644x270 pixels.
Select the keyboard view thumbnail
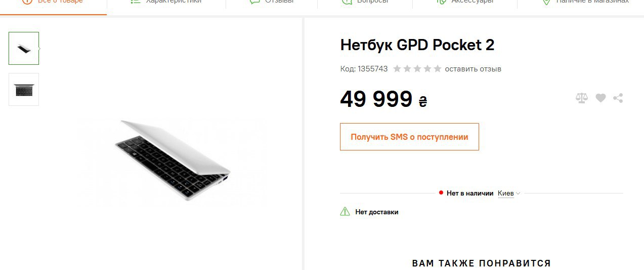(x=24, y=90)
